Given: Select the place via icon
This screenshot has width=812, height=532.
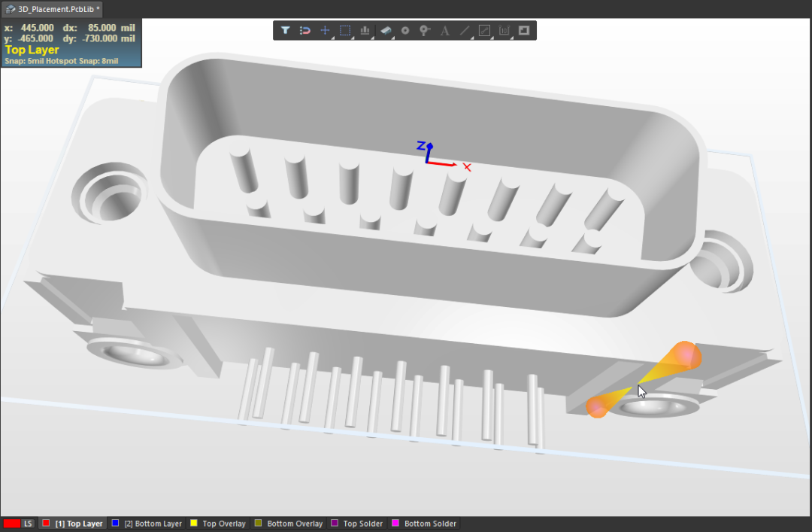Looking at the screenshot, I should click(x=425, y=31).
